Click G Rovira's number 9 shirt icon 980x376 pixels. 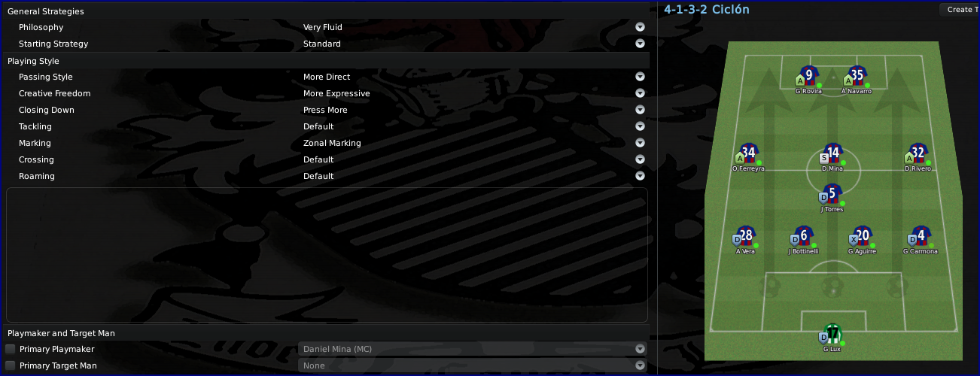pyautogui.click(x=809, y=76)
